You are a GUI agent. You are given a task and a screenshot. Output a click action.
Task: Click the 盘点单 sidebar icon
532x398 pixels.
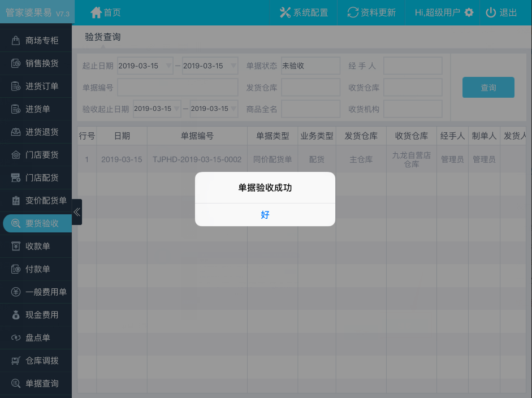pyautogui.click(x=16, y=338)
